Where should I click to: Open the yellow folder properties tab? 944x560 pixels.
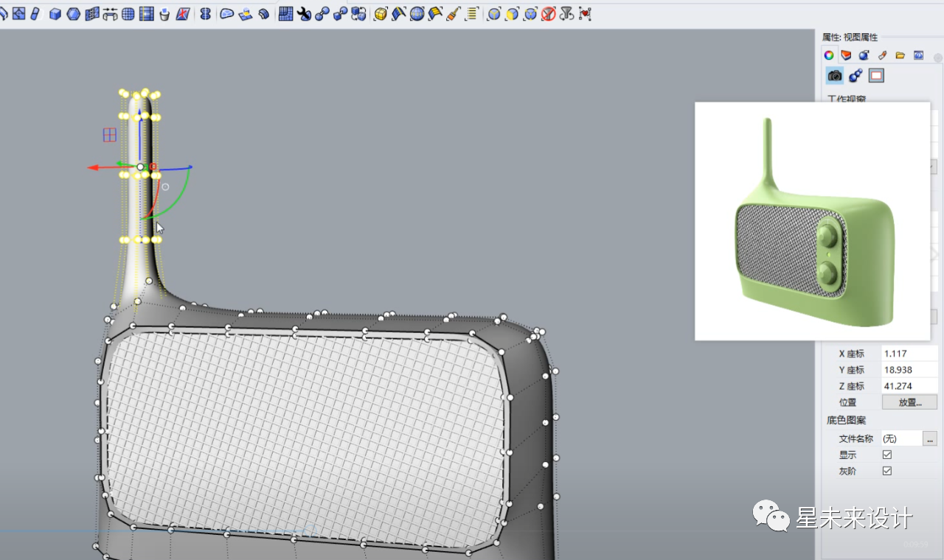click(900, 55)
